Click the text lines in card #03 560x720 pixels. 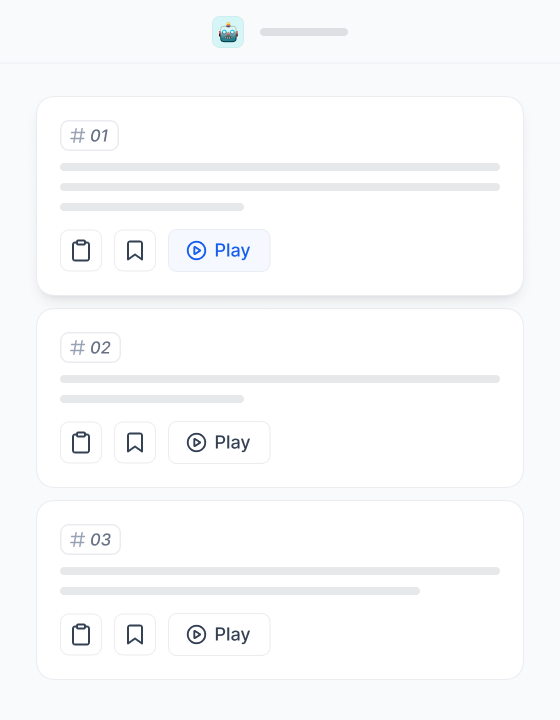280,581
